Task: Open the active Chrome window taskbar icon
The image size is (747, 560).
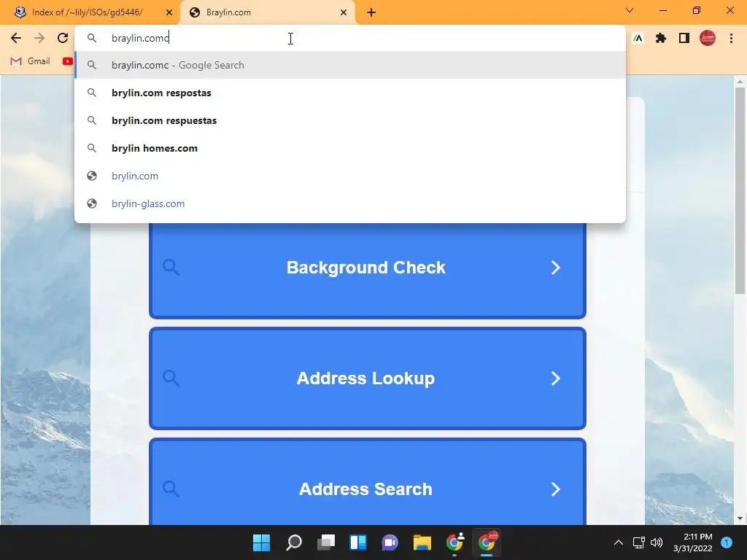Action: pos(487,542)
